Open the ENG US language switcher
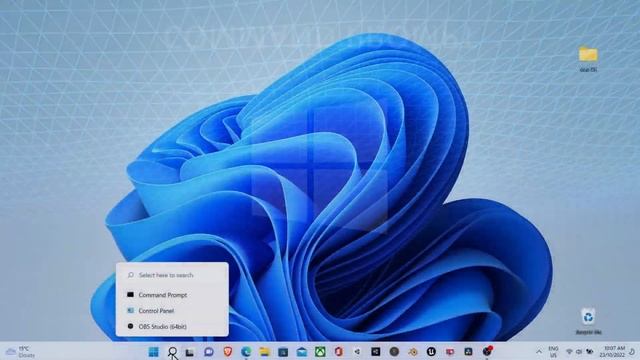The width and height of the screenshot is (640, 360). click(553, 352)
